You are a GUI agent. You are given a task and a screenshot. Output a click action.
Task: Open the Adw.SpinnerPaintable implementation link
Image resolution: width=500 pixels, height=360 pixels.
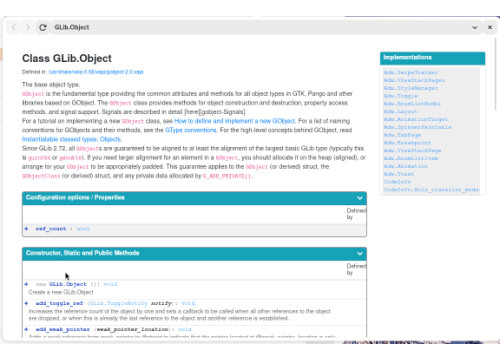(x=417, y=127)
